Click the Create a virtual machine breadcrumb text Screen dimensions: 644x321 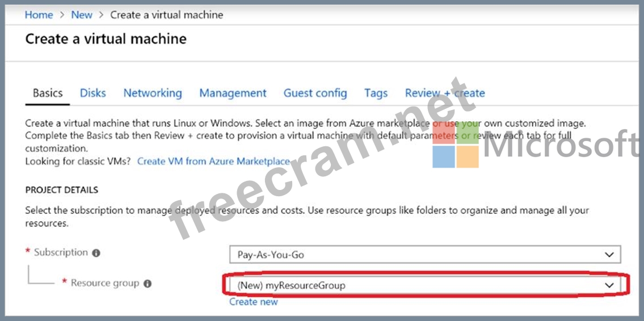point(167,15)
